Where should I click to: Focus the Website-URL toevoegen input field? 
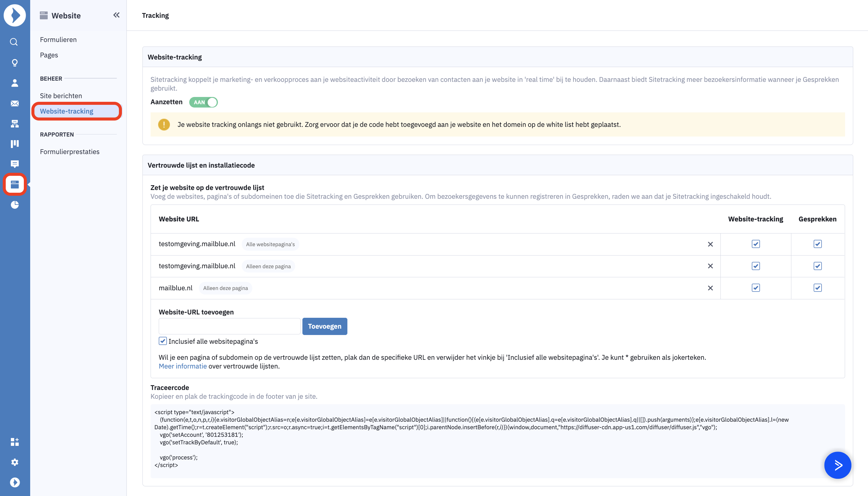click(229, 326)
